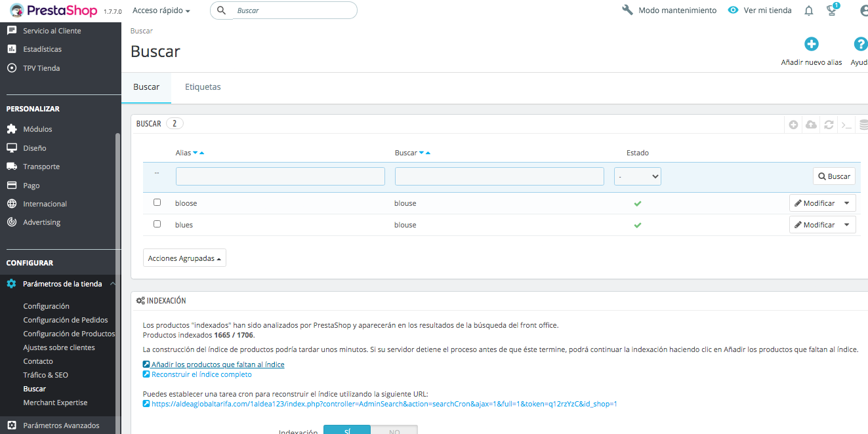
Task: Click the Servicio al Cliente icon
Action: coord(11,31)
